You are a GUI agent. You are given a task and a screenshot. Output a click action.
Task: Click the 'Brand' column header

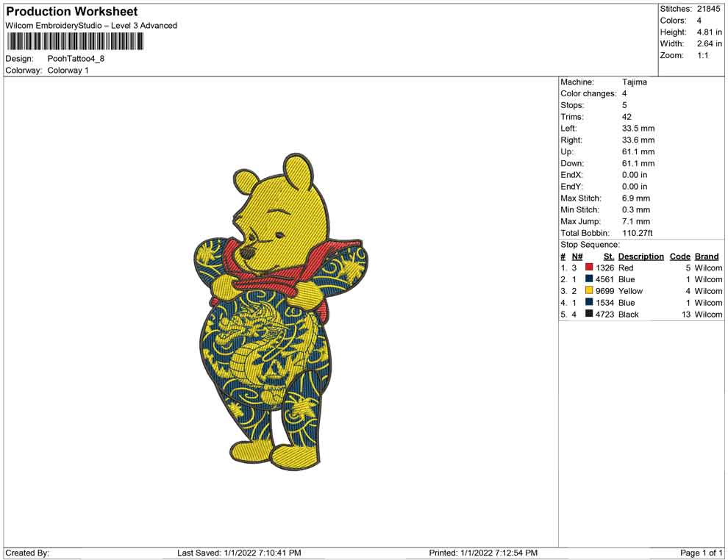[707, 256]
